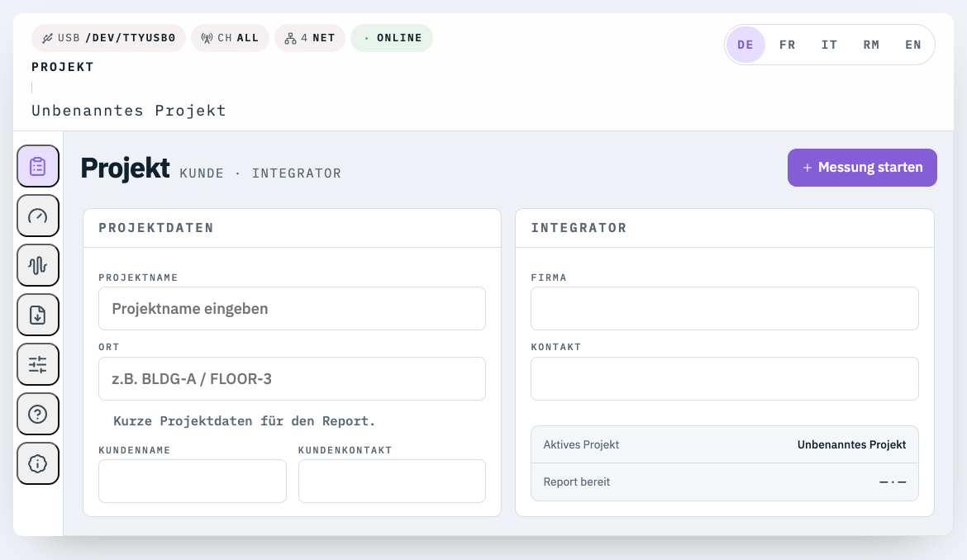Click the INTEGRATOR label in the header

[x=298, y=173]
